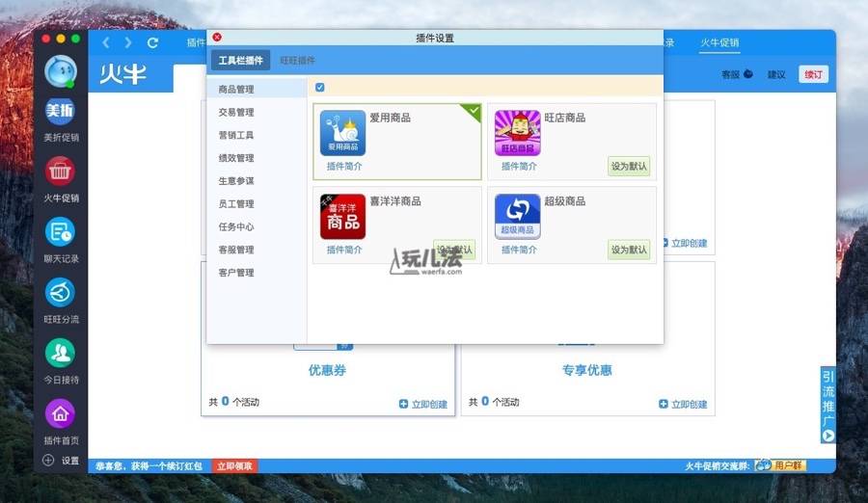Set 喜洋洋商品 as default plugin

[x=454, y=250]
